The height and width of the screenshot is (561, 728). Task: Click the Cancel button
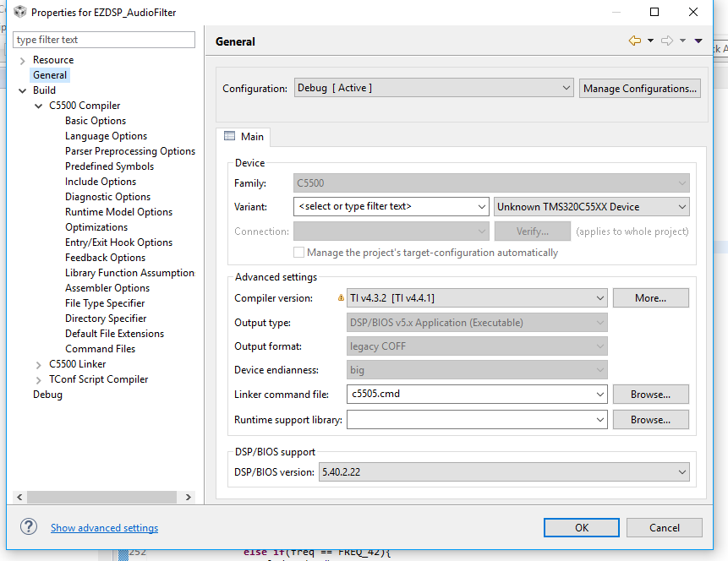(665, 527)
